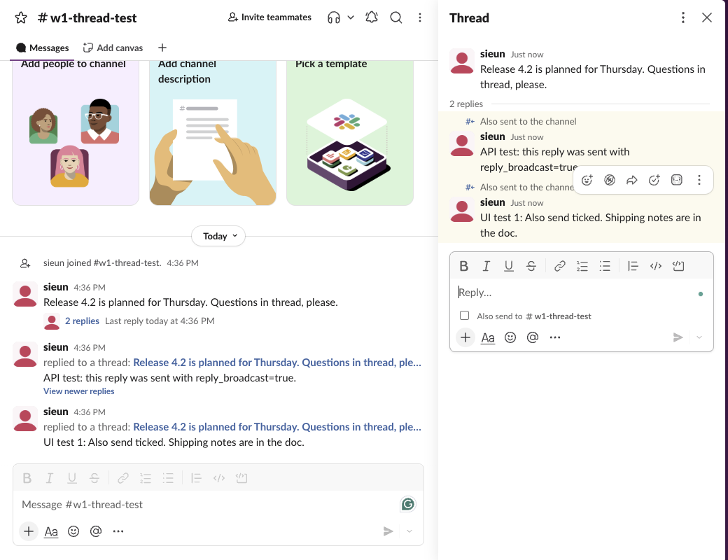Open channel header more options menu
This screenshot has width=728, height=560.
(x=420, y=17)
